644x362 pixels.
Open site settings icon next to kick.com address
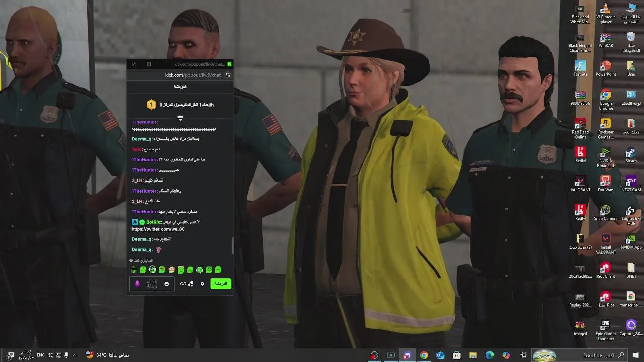[227, 75]
